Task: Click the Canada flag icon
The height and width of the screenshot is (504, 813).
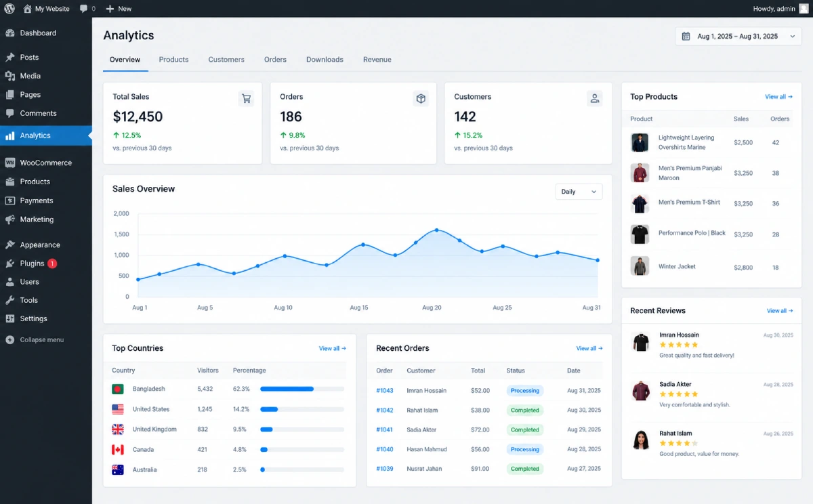Action: pyautogui.click(x=118, y=449)
